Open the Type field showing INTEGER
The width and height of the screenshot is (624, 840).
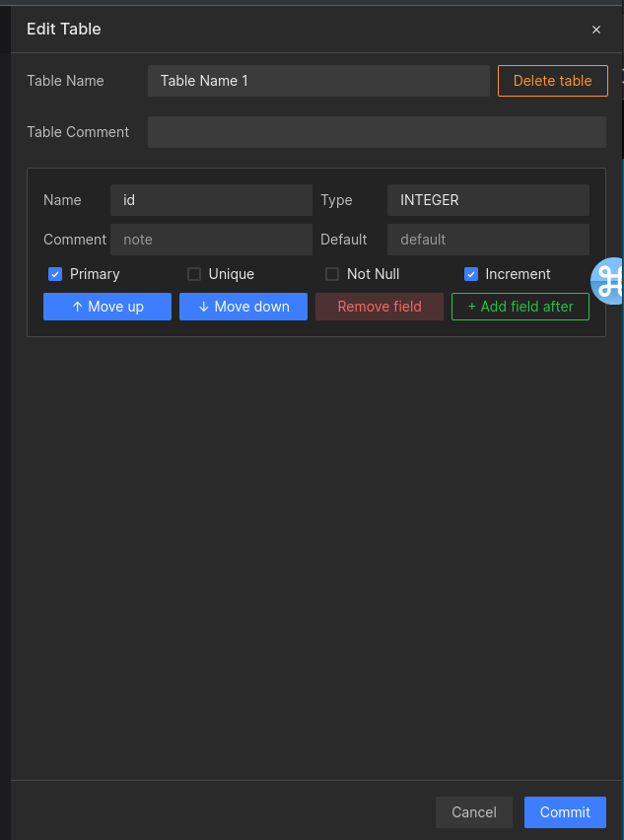[488, 200]
